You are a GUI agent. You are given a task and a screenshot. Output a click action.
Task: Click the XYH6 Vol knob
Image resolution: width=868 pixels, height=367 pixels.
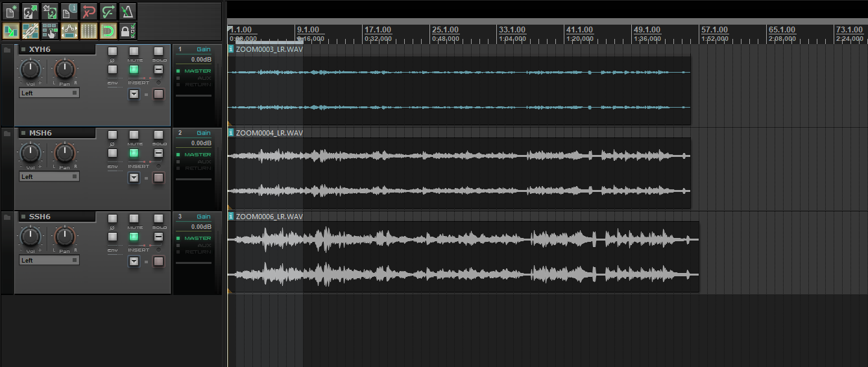click(30, 69)
